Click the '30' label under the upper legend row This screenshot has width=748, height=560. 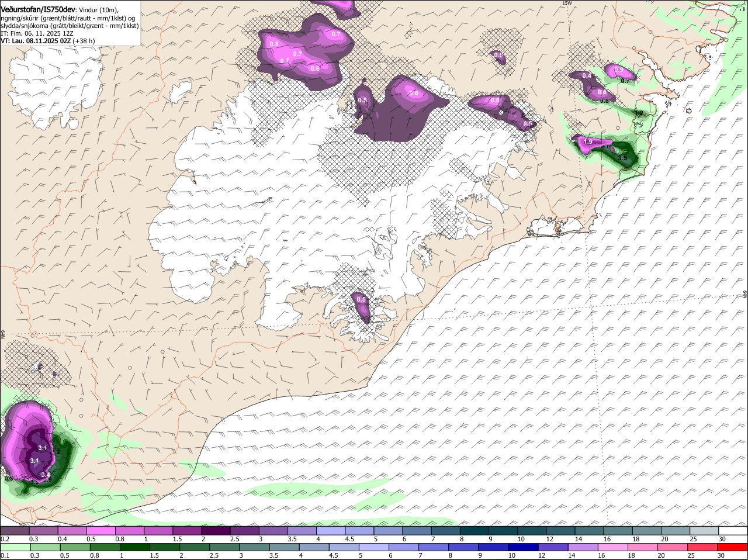(x=722, y=539)
